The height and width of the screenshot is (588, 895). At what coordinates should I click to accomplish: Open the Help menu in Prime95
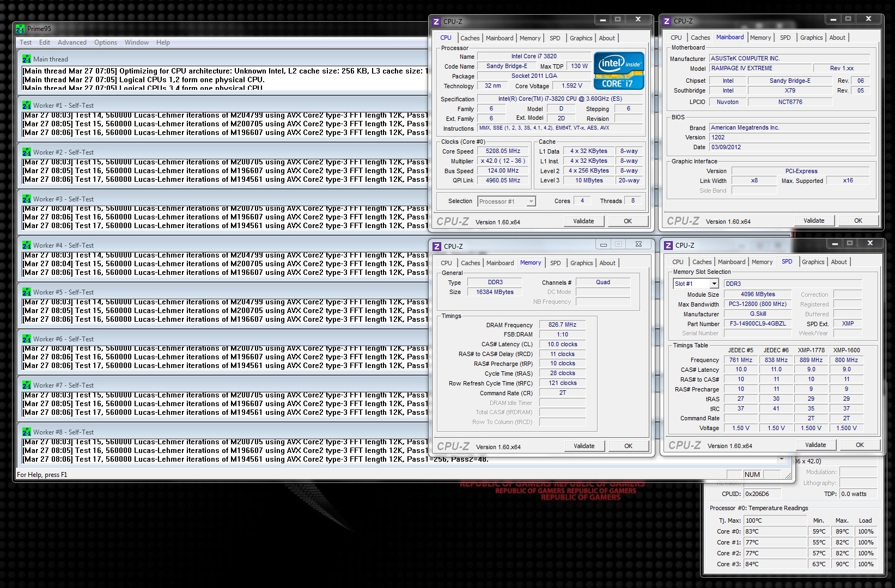pos(163,42)
